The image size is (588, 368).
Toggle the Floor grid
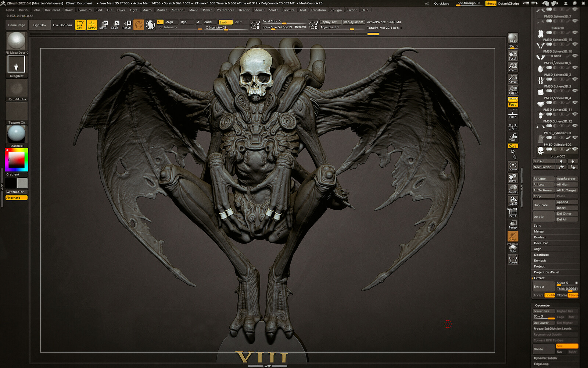(513, 114)
